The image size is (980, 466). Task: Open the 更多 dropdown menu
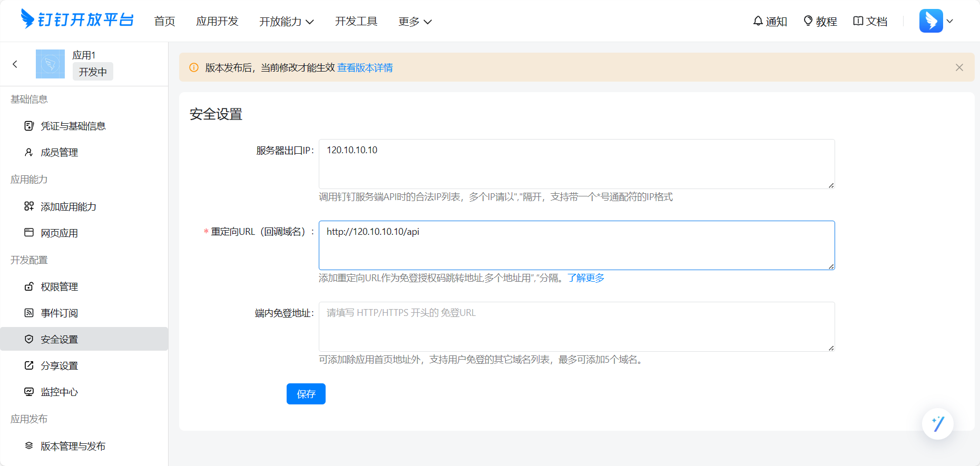coord(415,22)
